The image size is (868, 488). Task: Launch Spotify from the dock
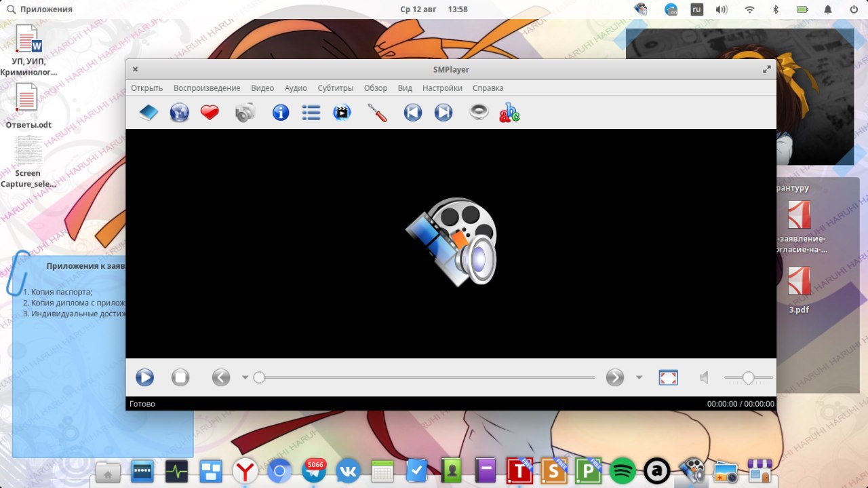pos(623,470)
